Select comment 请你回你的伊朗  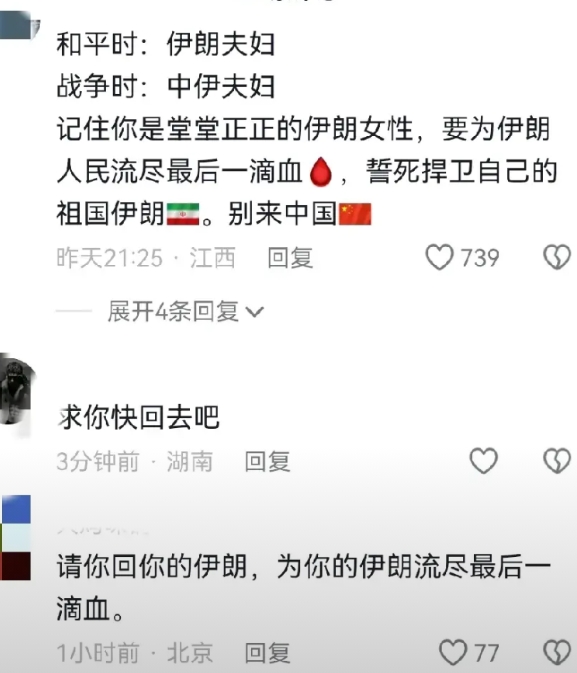(304, 587)
